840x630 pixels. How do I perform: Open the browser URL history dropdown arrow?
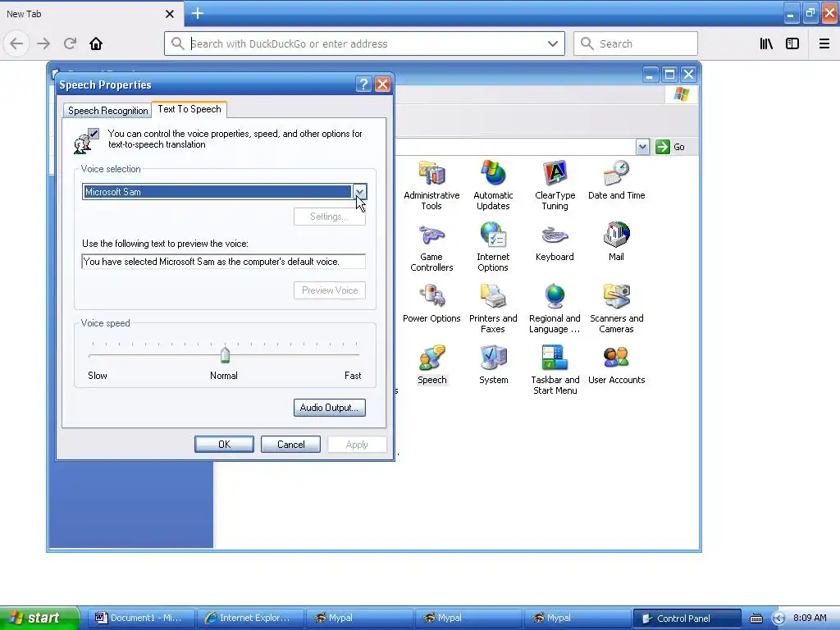pyautogui.click(x=553, y=43)
